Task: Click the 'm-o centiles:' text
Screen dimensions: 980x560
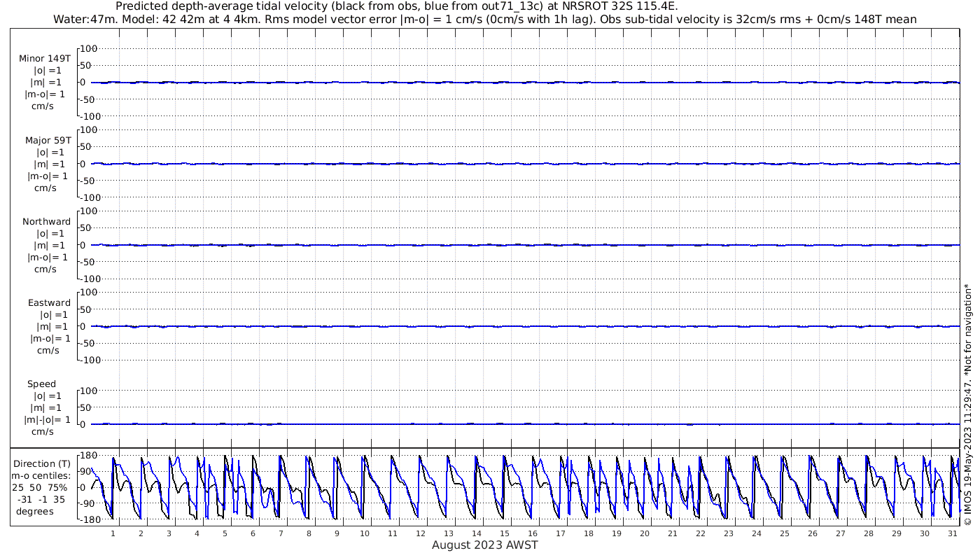Action: click(41, 476)
